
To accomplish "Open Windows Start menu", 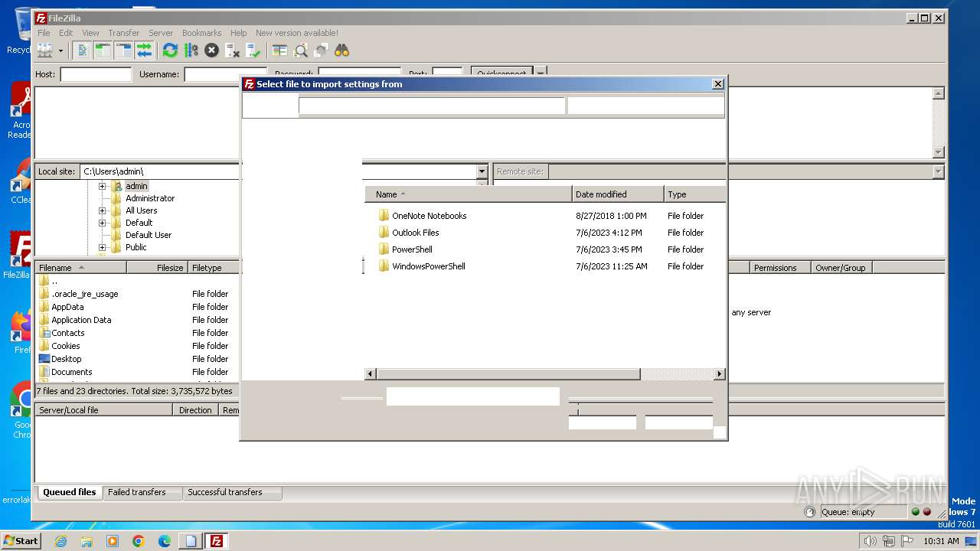I will 21,541.
